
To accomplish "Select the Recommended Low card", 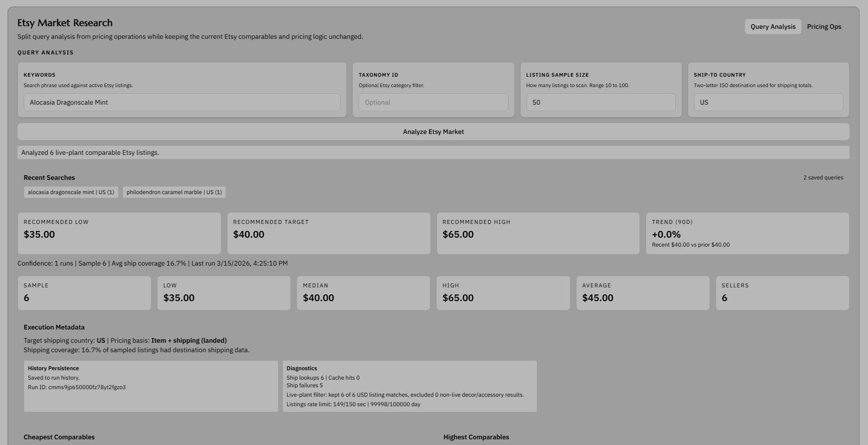I will click(119, 233).
